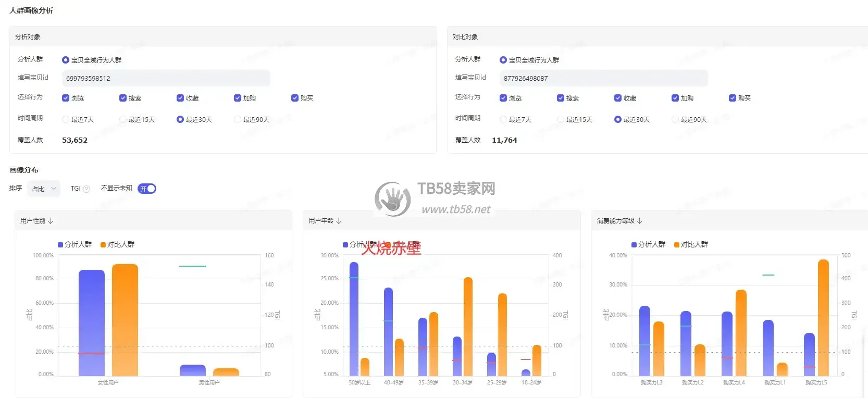Image resolution: width=868 pixels, height=398 pixels.
Task: Click the 画像分布 section heading
Action: pos(24,170)
